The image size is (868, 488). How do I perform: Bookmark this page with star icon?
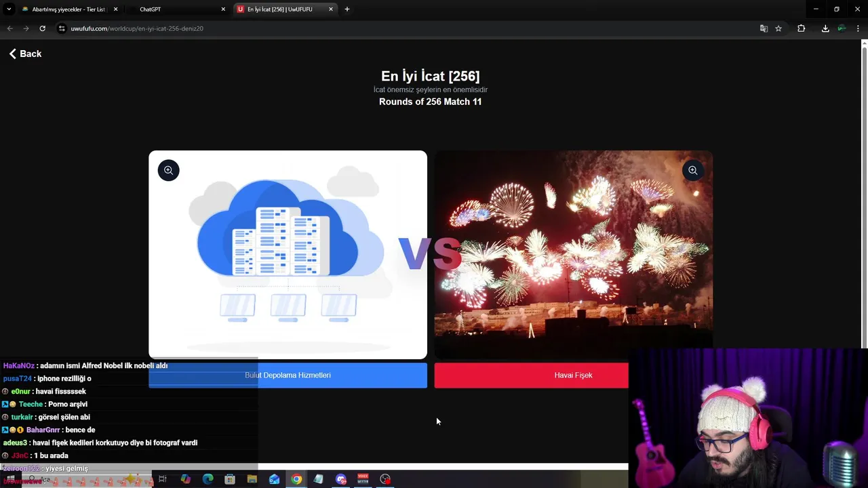(778, 28)
